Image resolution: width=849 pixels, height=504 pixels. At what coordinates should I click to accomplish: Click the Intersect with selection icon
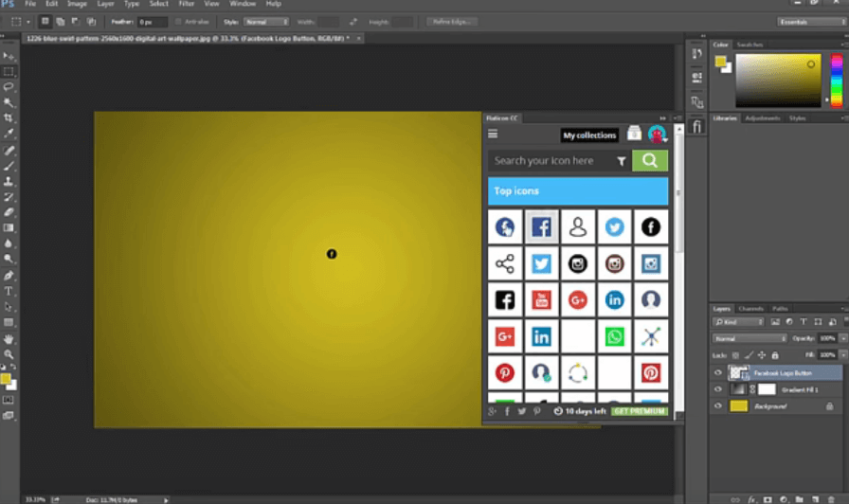pos(91,22)
